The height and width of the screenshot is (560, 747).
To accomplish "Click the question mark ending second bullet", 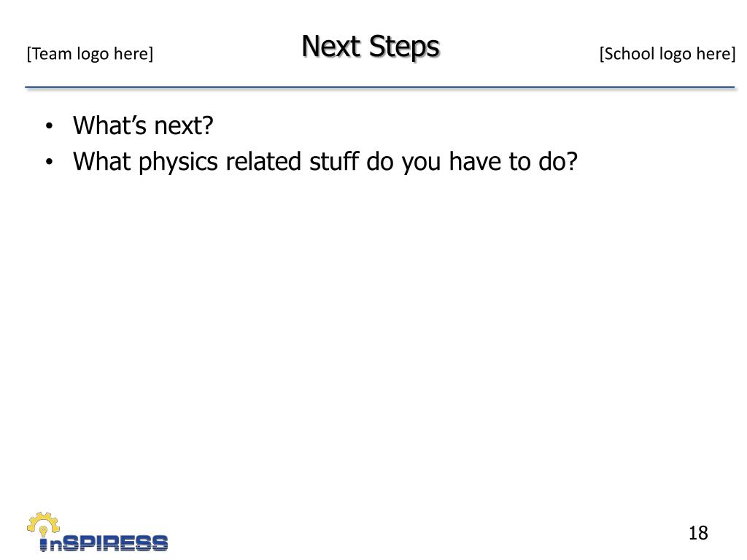I will tap(572, 161).
